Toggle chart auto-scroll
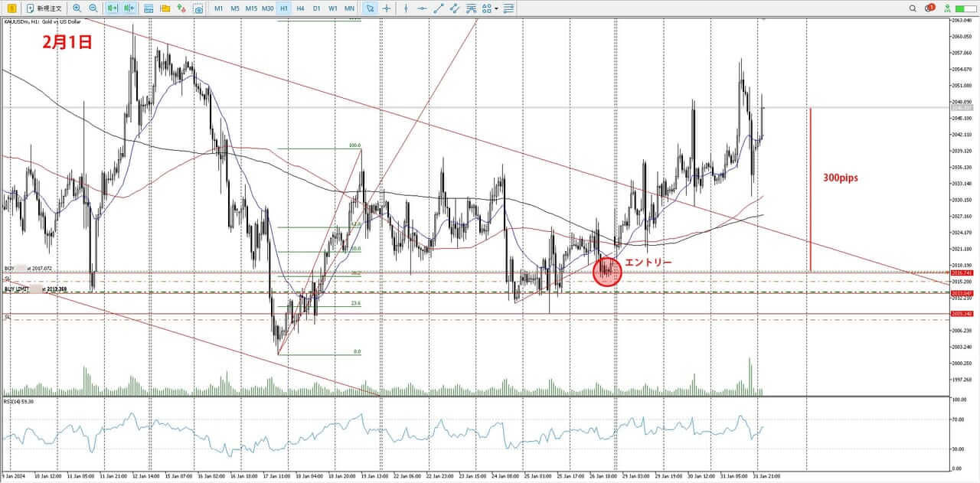This screenshot has width=980, height=483. click(113, 8)
